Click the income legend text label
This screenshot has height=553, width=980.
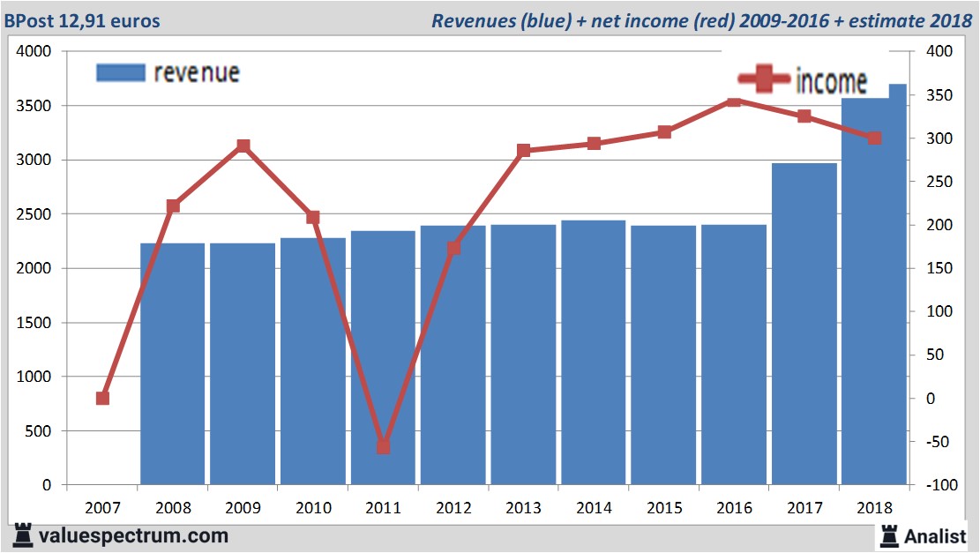coord(831,82)
